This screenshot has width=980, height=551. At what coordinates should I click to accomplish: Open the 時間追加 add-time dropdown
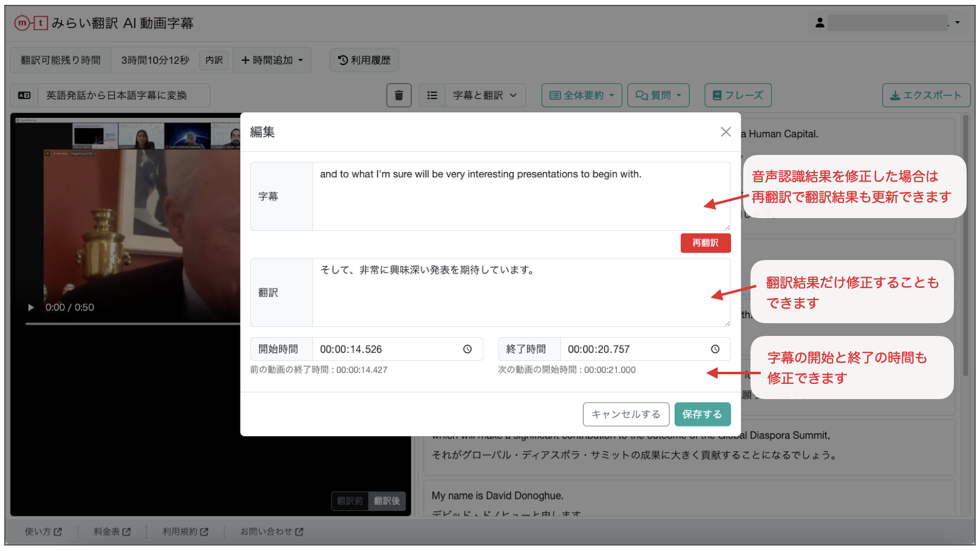pyautogui.click(x=272, y=60)
